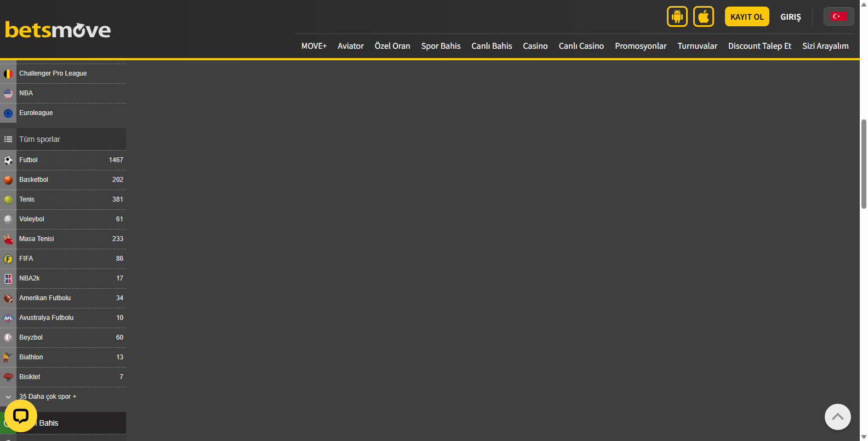Choose the NBA league entry
The height and width of the screenshot is (441, 868).
pos(26,93)
